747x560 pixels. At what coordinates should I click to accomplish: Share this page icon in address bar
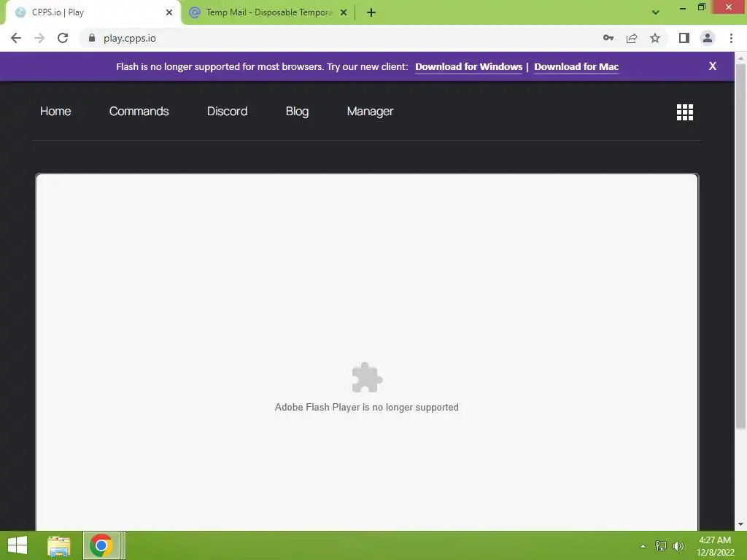tap(632, 38)
